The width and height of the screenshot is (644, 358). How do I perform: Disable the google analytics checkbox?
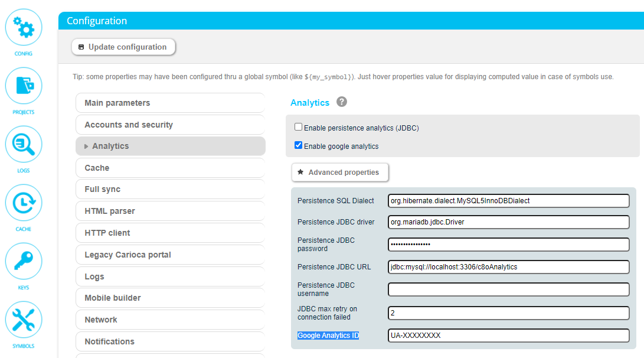(x=299, y=145)
